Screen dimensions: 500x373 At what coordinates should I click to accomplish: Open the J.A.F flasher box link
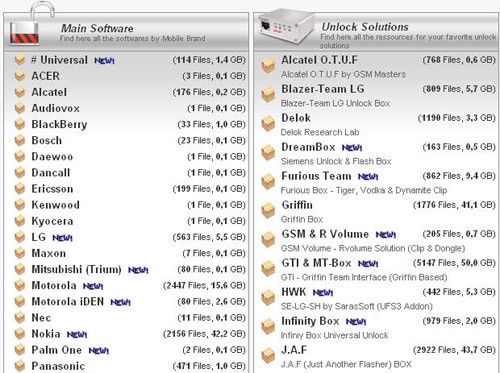point(294,350)
